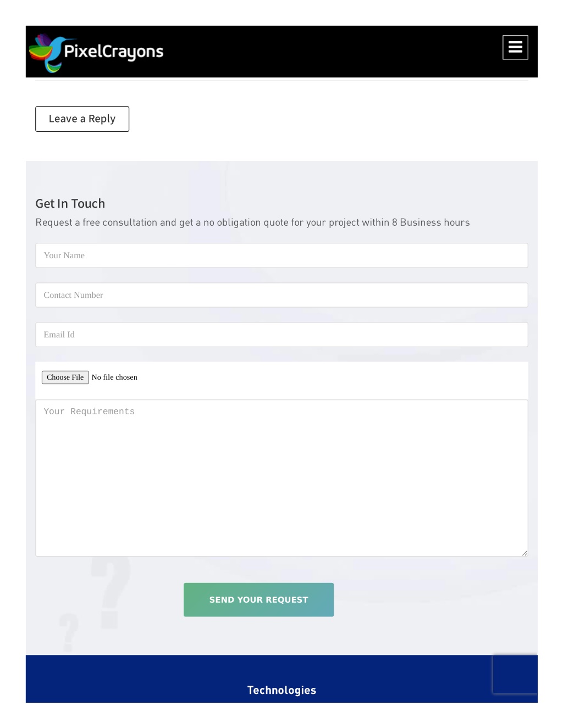Click the PixelCrayons hummingbird logo
Viewport: 563px width, 728px height.
tap(48, 53)
